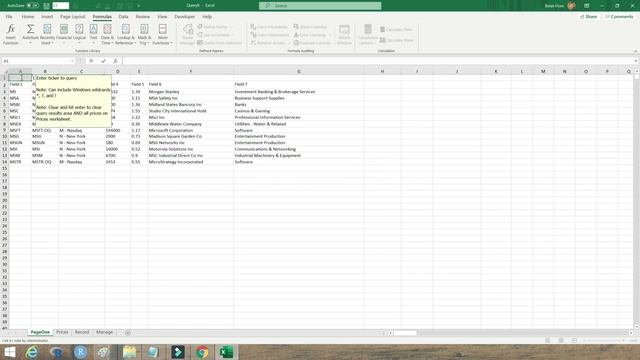Click the Insert Function fx button
640x360 pixels.
11,34
